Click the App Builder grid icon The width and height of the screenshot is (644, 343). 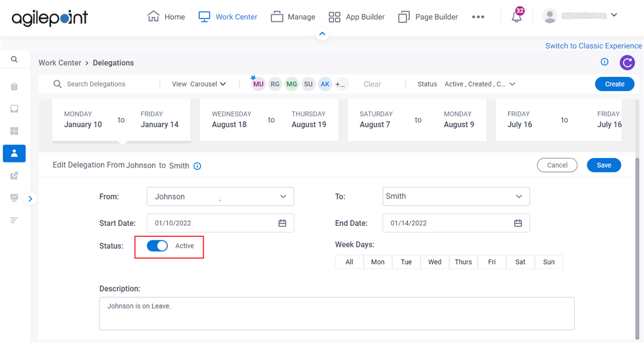click(x=335, y=17)
